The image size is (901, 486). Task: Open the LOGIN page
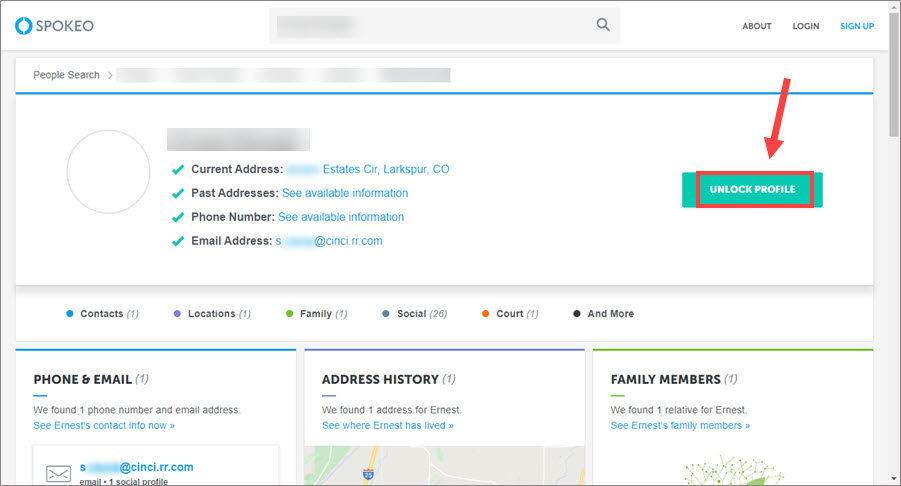point(806,26)
